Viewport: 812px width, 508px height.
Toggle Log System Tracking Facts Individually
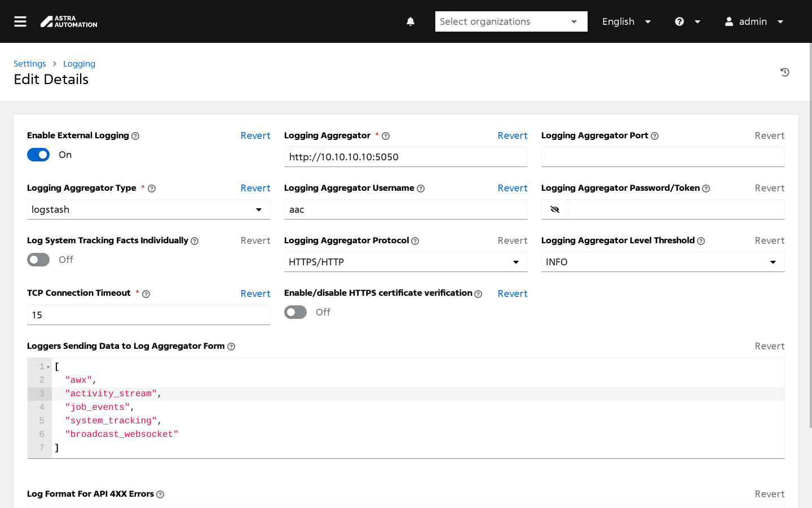click(38, 260)
